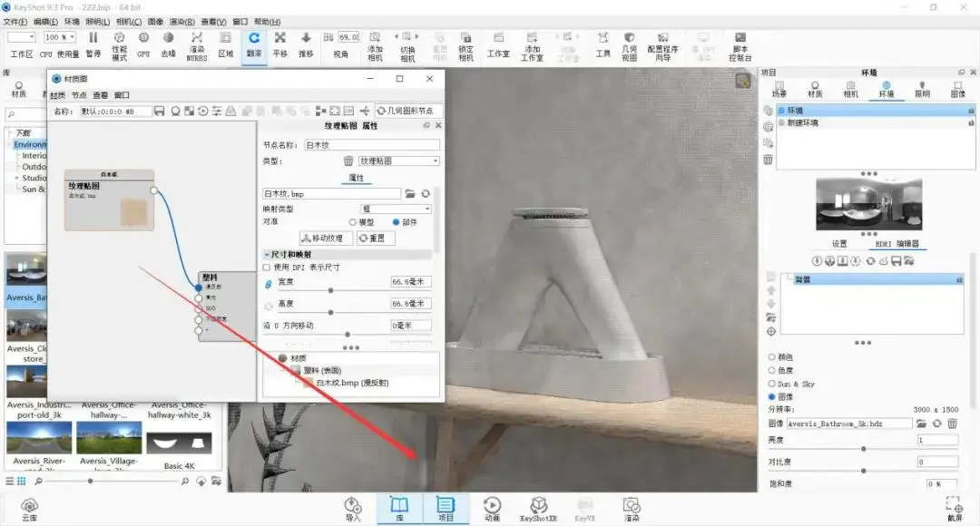This screenshot has height=526, width=980.
Task: Select the 模型 alignment radio button
Action: point(352,222)
